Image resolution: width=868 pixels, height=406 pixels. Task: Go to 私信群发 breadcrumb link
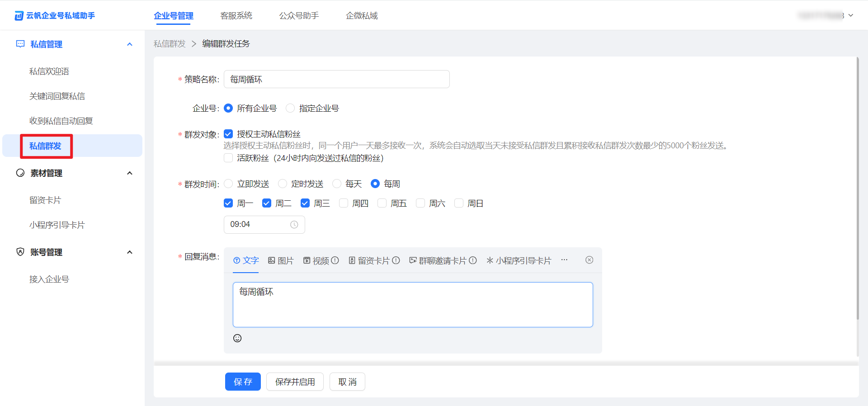point(170,44)
